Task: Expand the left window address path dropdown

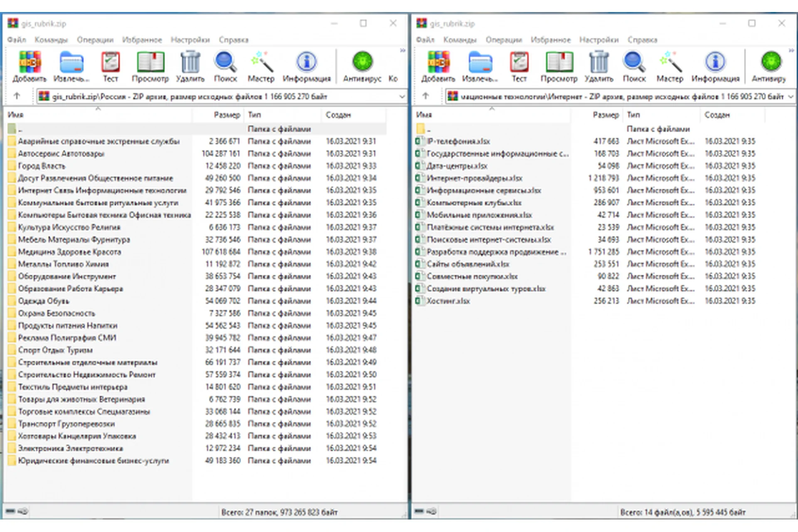Action: click(401, 96)
